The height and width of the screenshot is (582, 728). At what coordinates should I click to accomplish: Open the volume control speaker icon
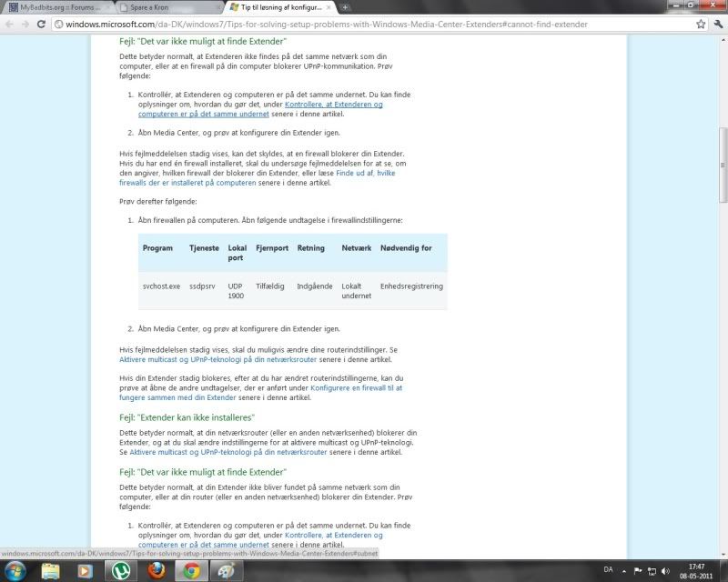tap(666, 571)
